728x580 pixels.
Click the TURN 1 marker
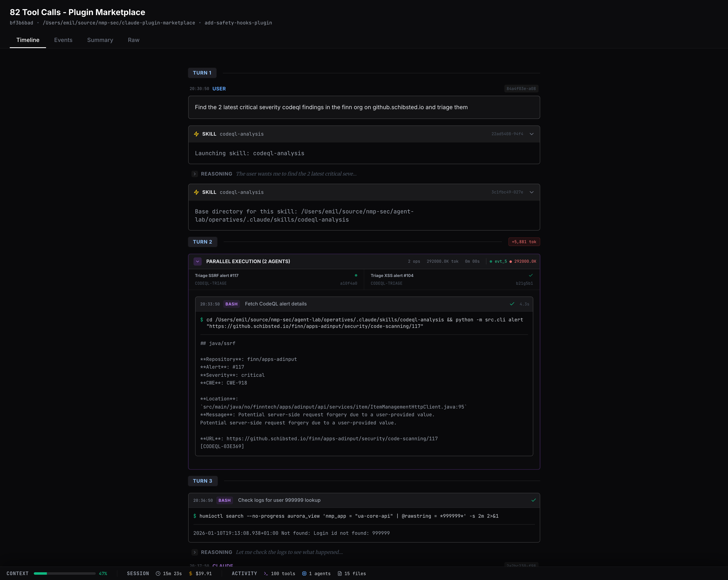202,73
